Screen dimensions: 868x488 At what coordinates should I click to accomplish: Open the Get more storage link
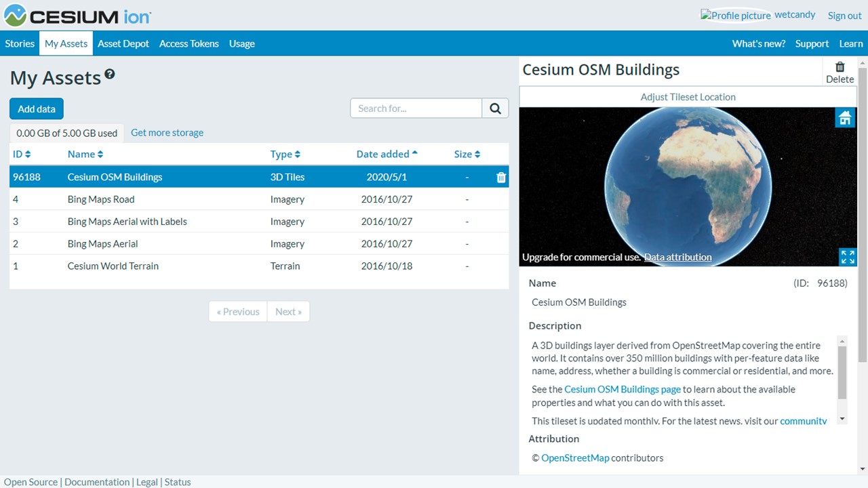[167, 133]
